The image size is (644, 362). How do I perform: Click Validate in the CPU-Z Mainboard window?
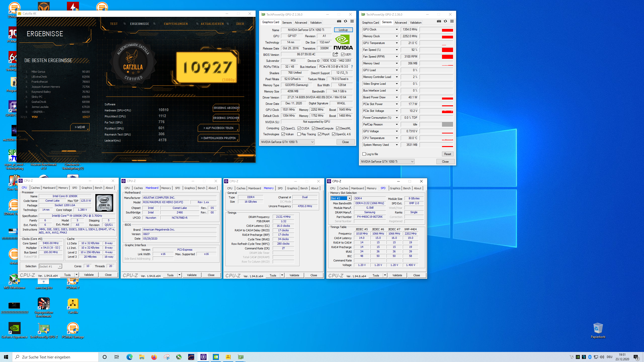click(x=192, y=275)
